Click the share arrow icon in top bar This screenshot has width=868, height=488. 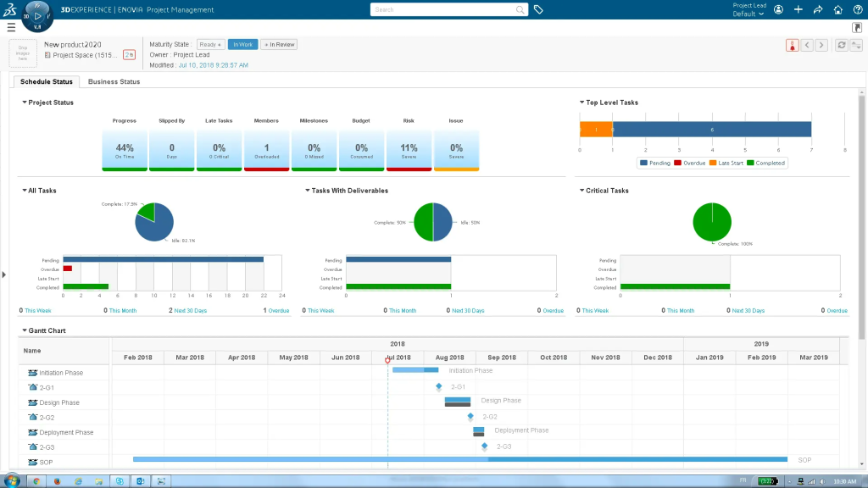pyautogui.click(x=818, y=9)
